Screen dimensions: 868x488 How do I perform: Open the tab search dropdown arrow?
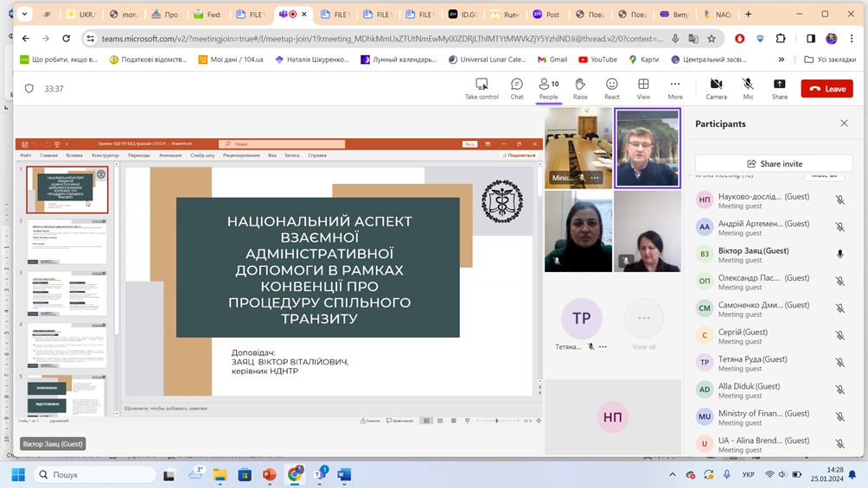24,15
